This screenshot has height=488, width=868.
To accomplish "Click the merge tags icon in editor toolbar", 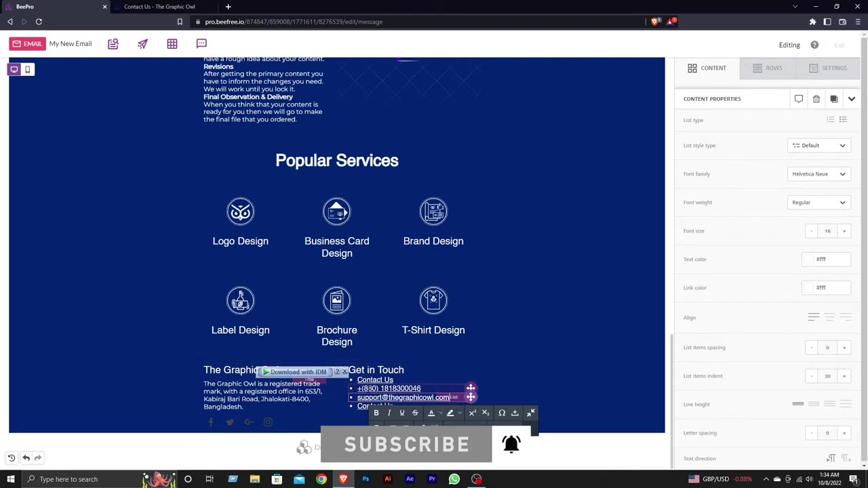I will pyautogui.click(x=515, y=413).
